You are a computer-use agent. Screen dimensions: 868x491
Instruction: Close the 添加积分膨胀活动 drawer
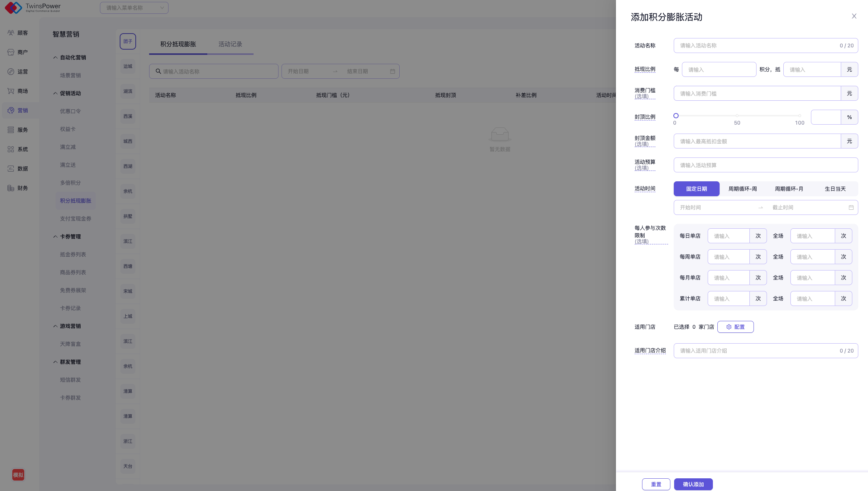coord(854,16)
